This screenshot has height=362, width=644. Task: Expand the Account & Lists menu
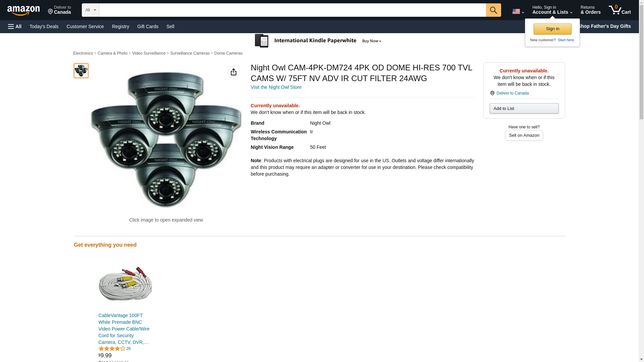pos(552,10)
